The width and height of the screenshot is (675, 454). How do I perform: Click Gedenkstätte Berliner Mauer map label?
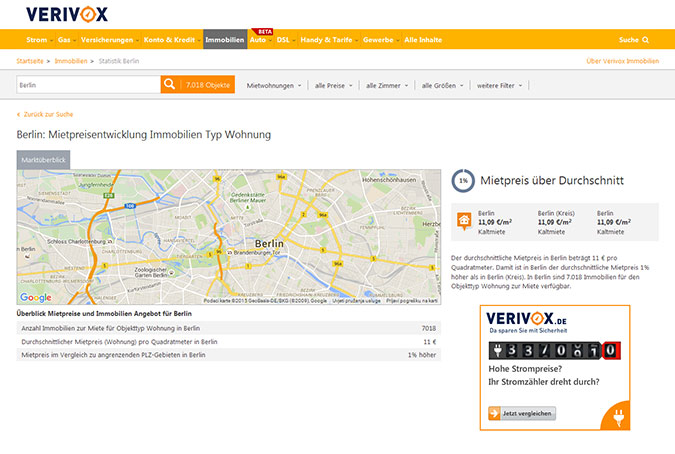[248, 198]
